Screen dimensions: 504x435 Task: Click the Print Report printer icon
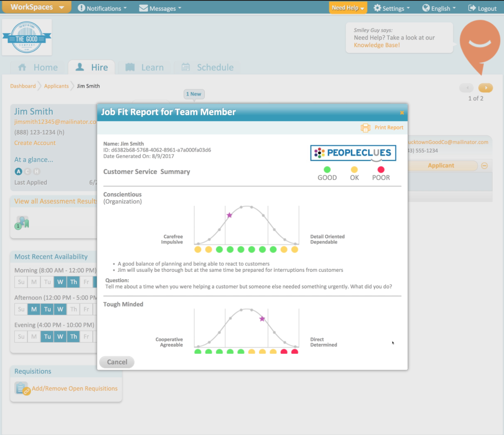click(x=365, y=128)
